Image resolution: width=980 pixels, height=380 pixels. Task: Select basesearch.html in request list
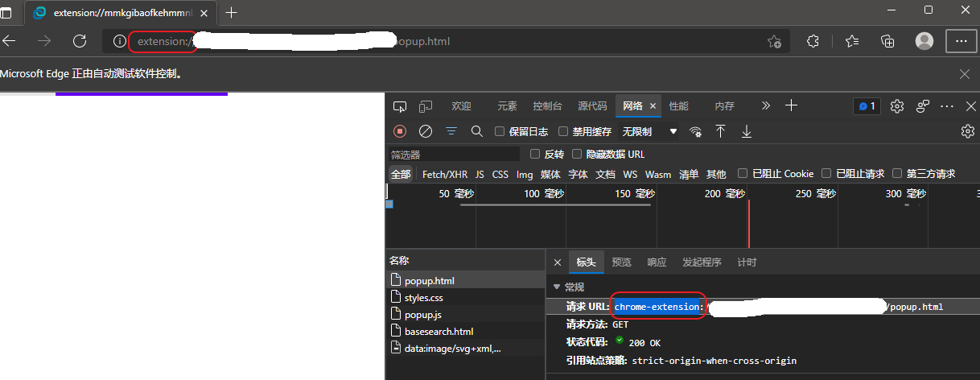pyautogui.click(x=466, y=331)
